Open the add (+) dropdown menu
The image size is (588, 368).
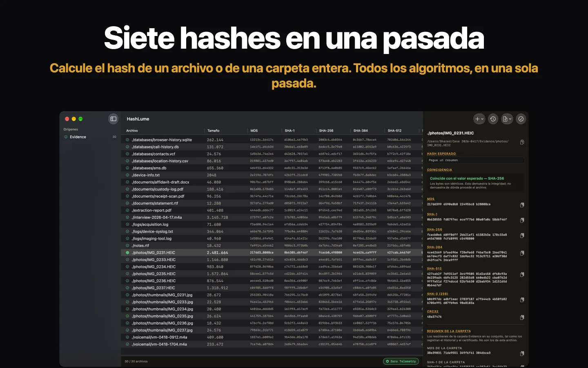(x=479, y=119)
